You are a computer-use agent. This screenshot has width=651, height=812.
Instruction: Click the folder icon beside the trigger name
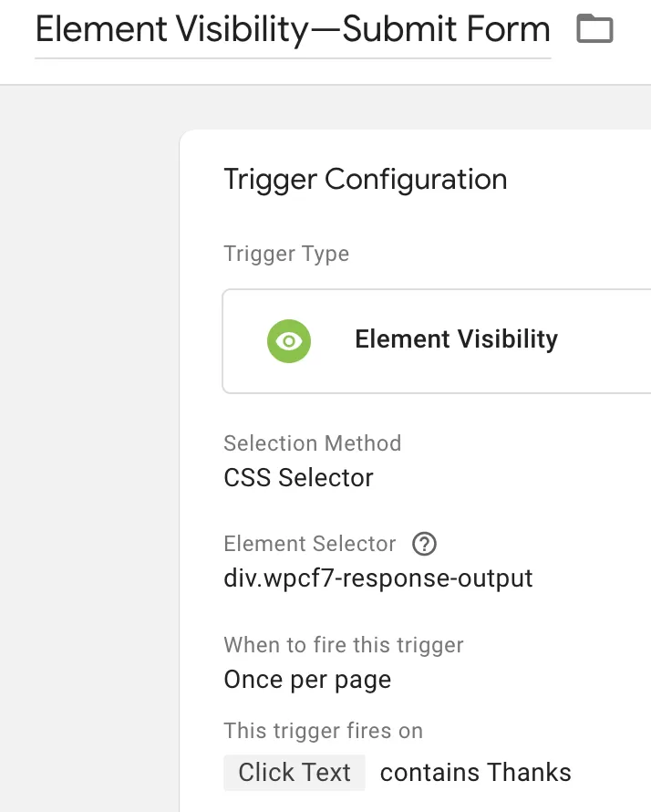(594, 28)
